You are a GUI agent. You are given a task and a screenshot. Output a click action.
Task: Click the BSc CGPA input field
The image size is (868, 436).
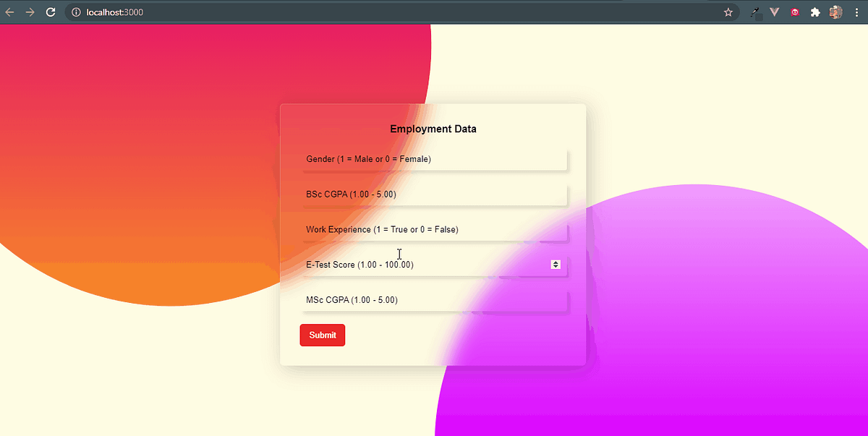pos(434,196)
